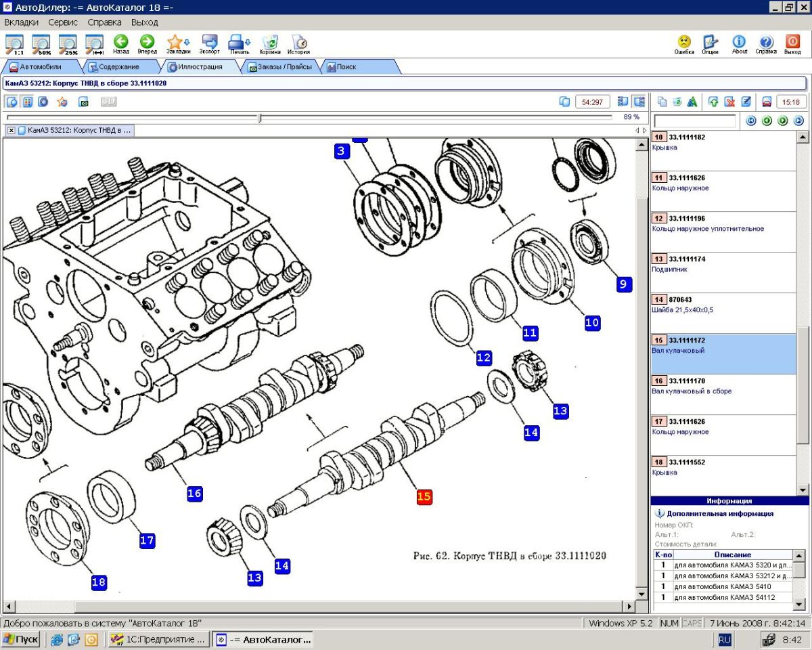The height and width of the screenshot is (650, 812).
Task: Click the red Выход exit icon
Action: coord(792,44)
